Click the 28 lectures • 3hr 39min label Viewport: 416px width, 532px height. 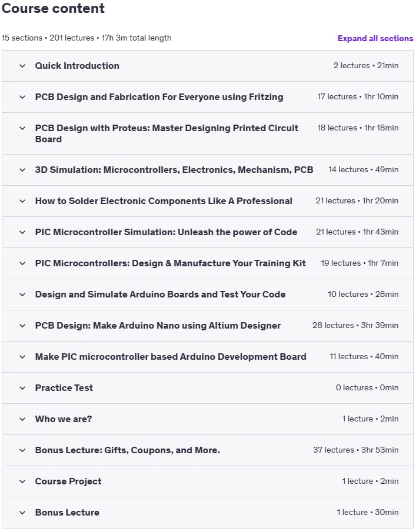coord(355,326)
